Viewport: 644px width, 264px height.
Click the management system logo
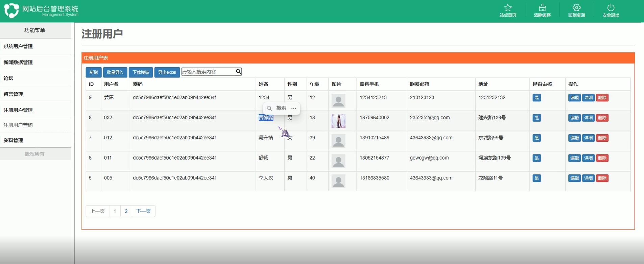[x=11, y=10]
